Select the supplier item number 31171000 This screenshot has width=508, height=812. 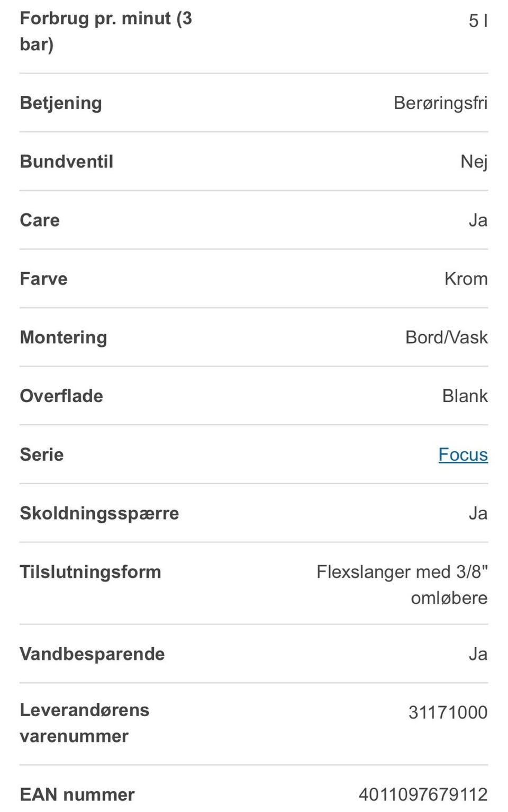pyautogui.click(x=448, y=712)
